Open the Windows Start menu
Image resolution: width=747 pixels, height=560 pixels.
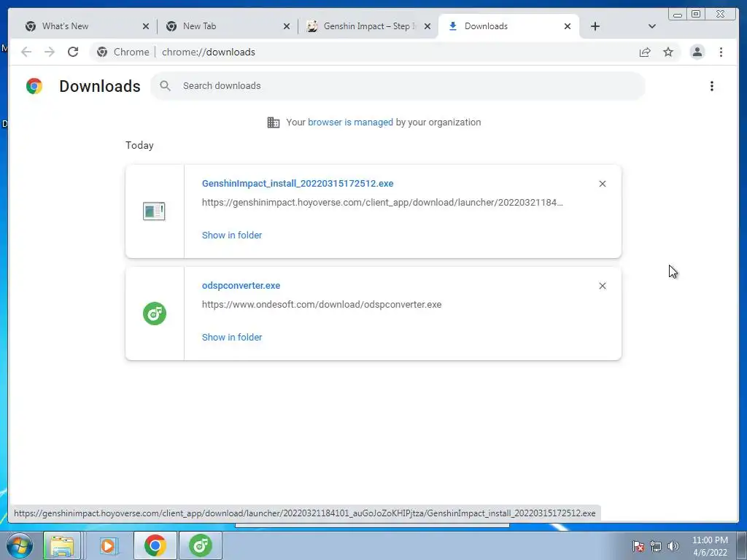click(20, 545)
